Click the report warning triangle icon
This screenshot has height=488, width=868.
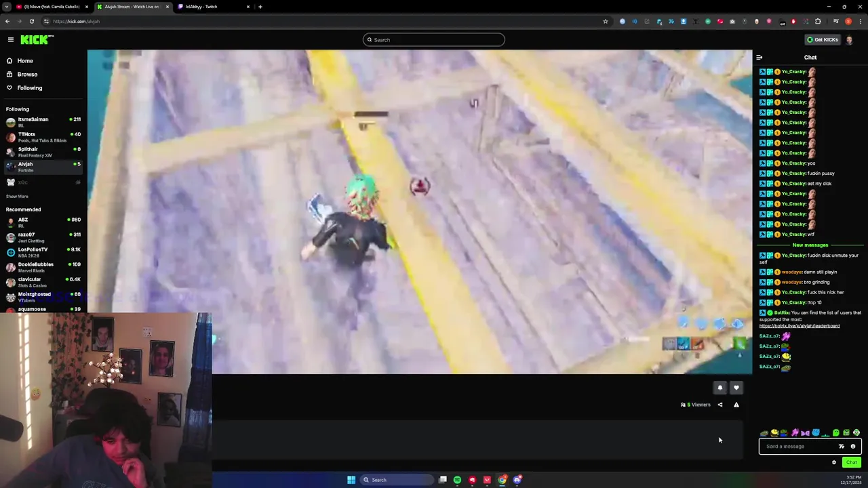point(736,405)
